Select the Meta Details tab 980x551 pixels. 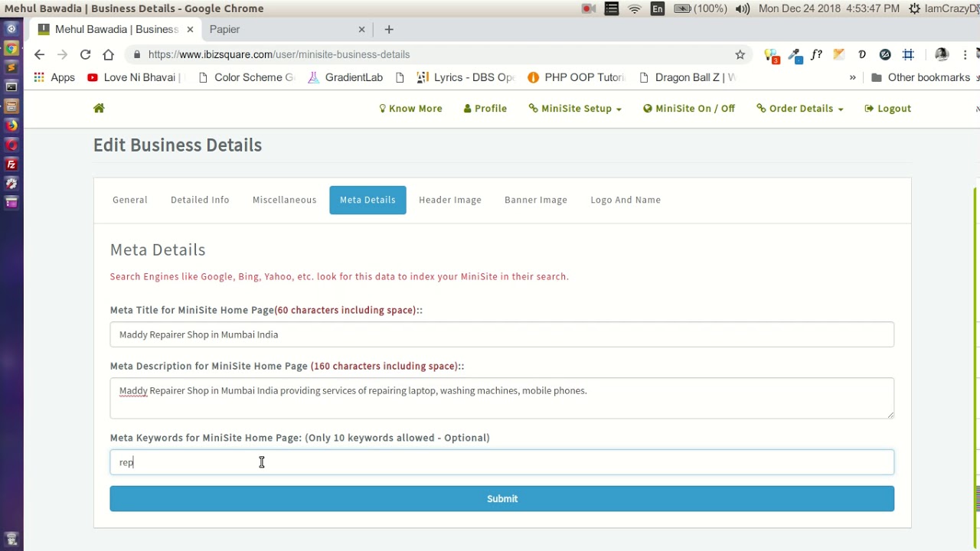point(367,200)
